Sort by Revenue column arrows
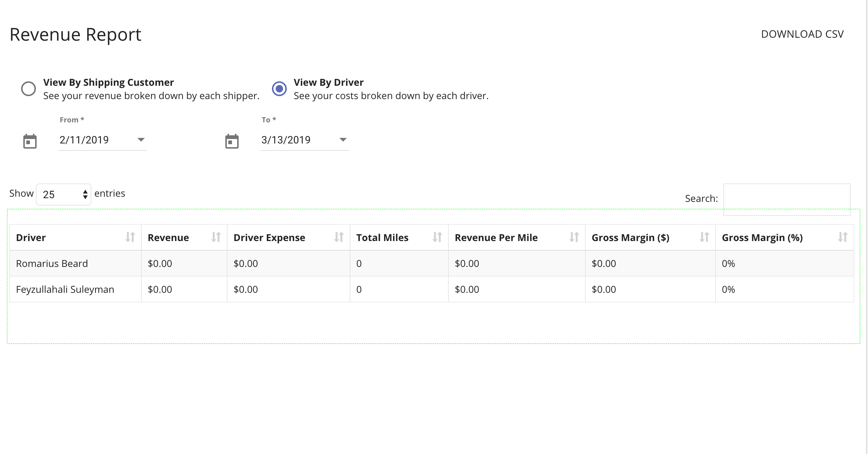Image resolution: width=868 pixels, height=454 pixels. [x=216, y=237]
